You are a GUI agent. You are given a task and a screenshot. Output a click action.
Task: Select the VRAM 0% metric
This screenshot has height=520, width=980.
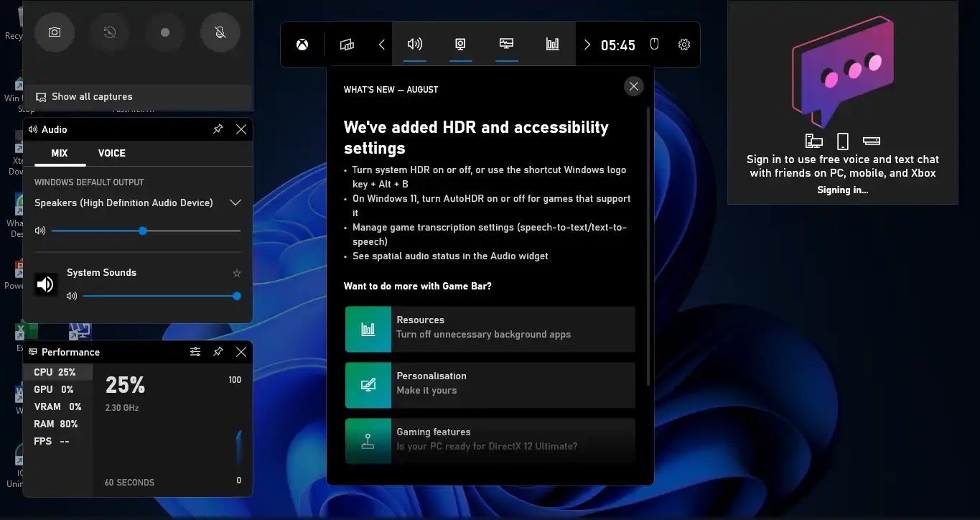(x=58, y=407)
